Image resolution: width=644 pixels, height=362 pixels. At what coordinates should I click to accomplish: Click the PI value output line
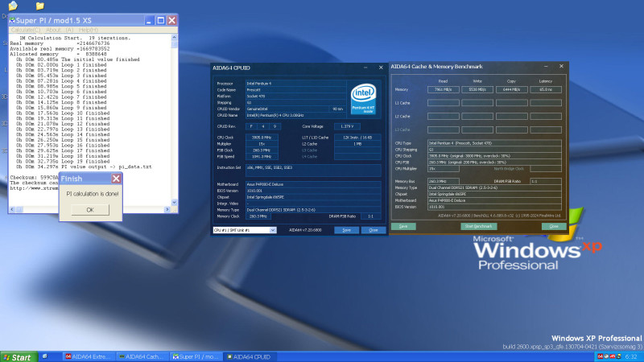pyautogui.click(x=84, y=167)
